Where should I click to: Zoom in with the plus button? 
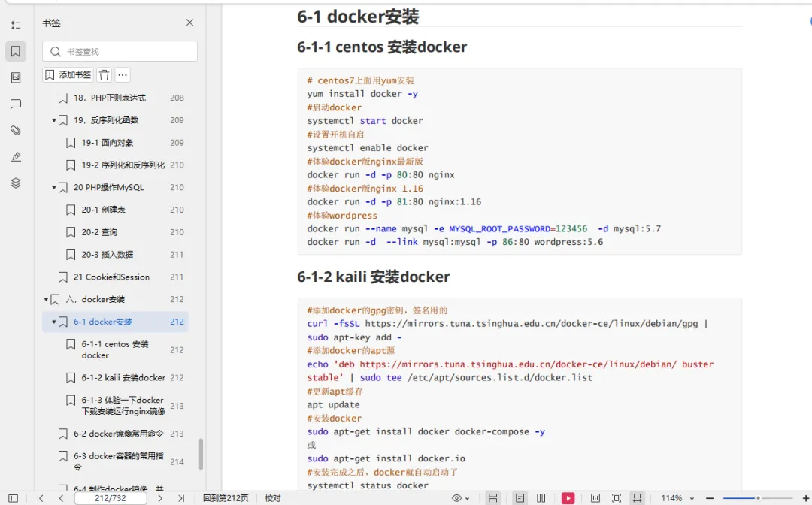[805, 498]
